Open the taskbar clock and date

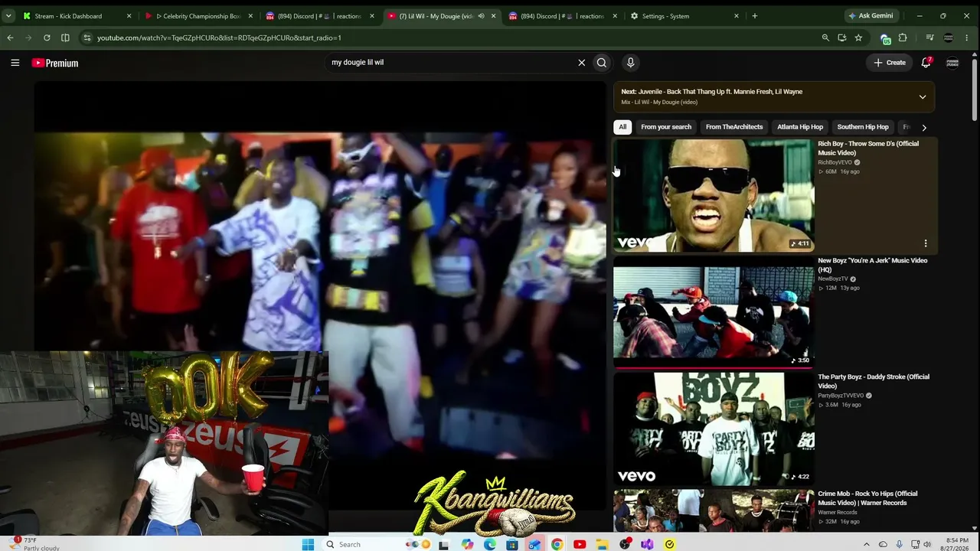[x=955, y=544]
